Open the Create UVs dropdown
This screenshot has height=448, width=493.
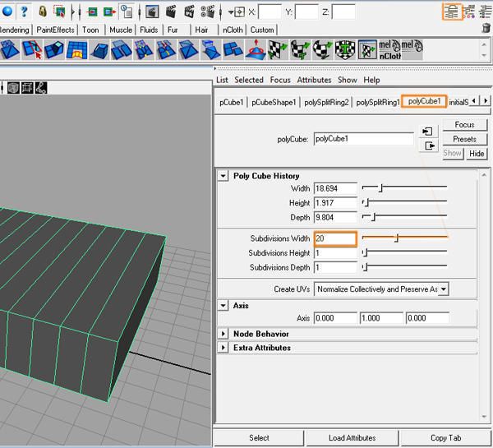[x=381, y=289]
